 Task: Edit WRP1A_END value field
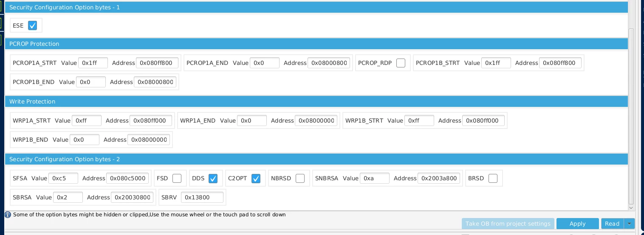coord(252,120)
